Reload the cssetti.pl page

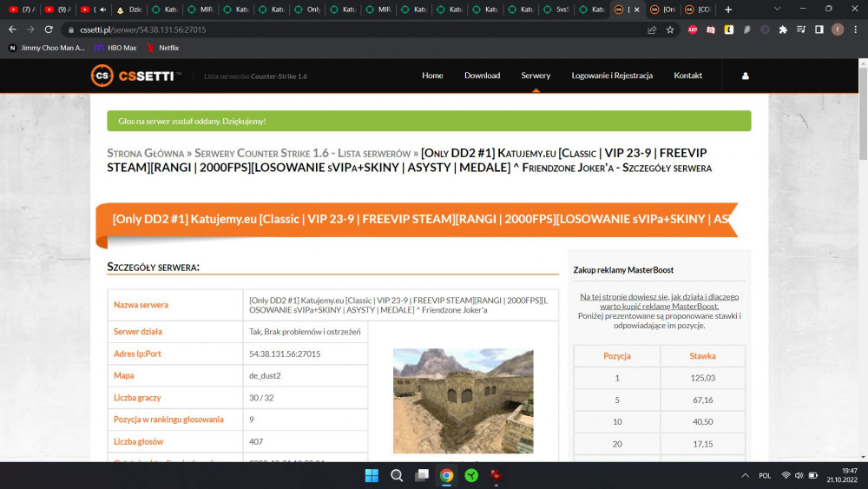pos(49,30)
